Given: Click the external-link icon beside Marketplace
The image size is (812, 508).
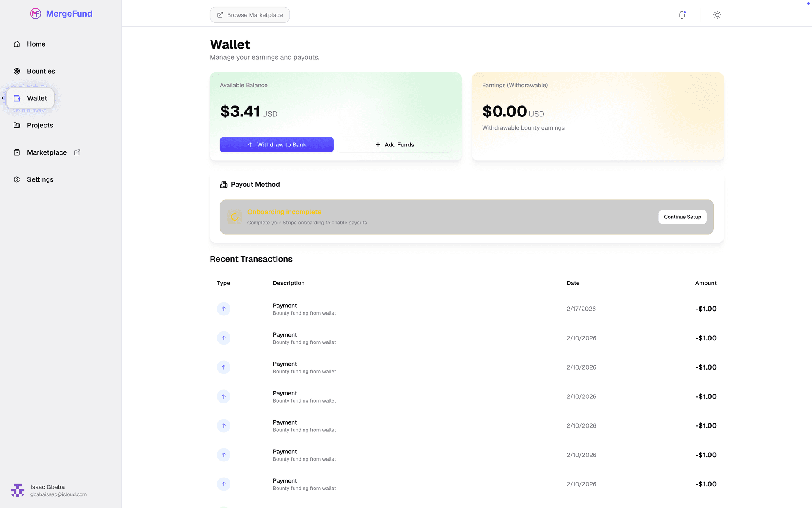Looking at the screenshot, I should (x=77, y=152).
